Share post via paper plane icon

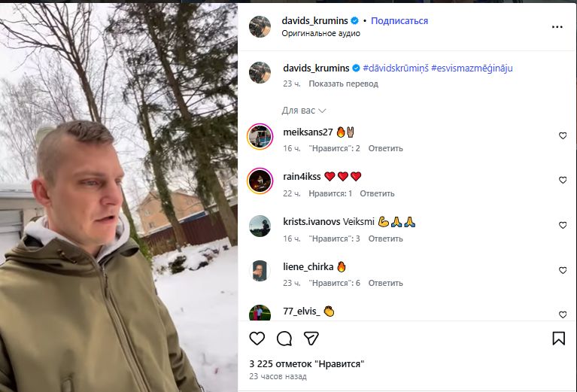tap(311, 339)
